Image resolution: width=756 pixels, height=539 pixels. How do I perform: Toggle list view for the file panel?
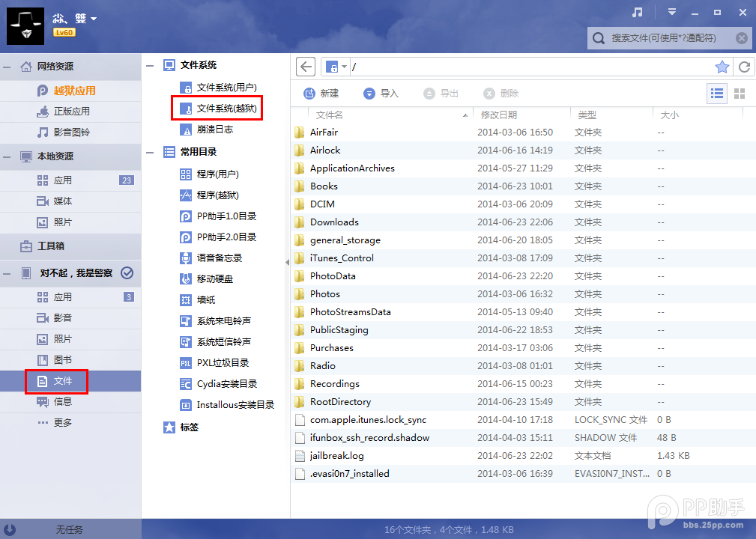tap(717, 93)
